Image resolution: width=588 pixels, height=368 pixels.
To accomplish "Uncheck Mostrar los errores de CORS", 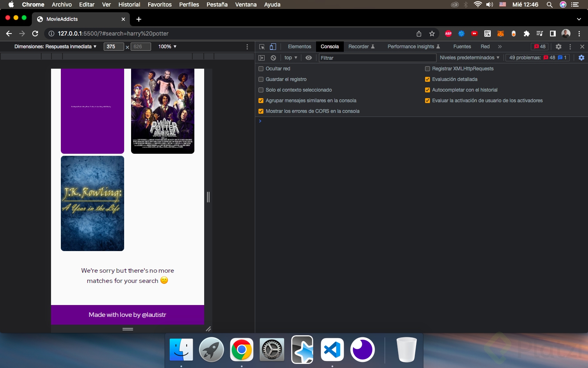I will point(261,111).
